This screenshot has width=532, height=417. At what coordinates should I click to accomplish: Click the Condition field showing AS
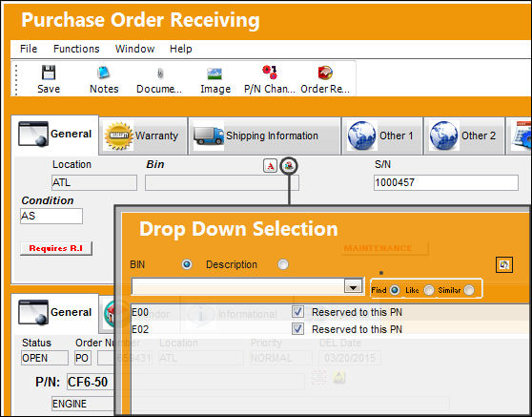[51, 216]
